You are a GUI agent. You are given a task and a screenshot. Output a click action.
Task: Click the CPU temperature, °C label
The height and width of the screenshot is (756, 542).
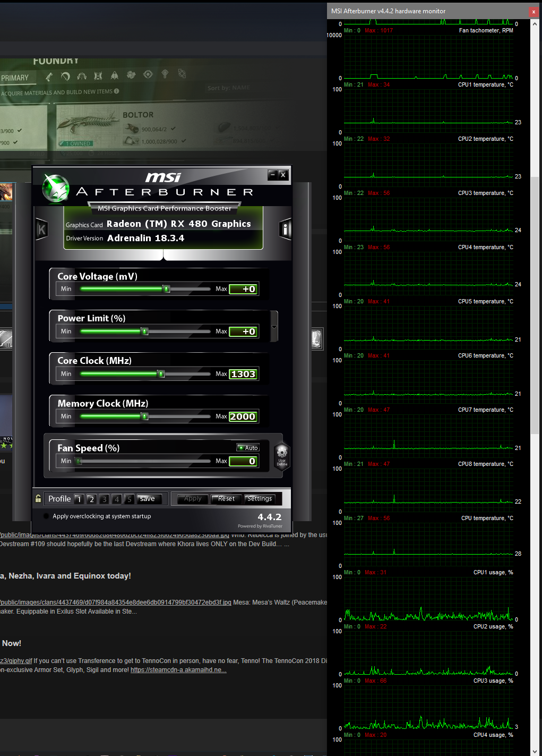[x=487, y=518]
